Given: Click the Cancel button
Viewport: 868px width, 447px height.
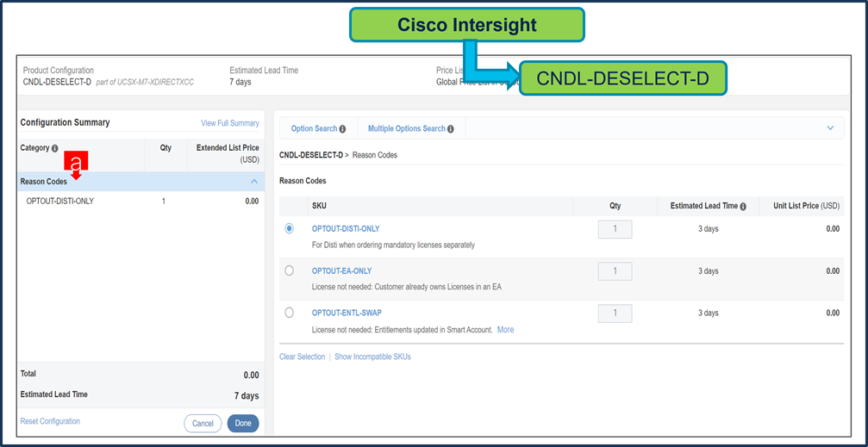Looking at the screenshot, I should click(203, 423).
